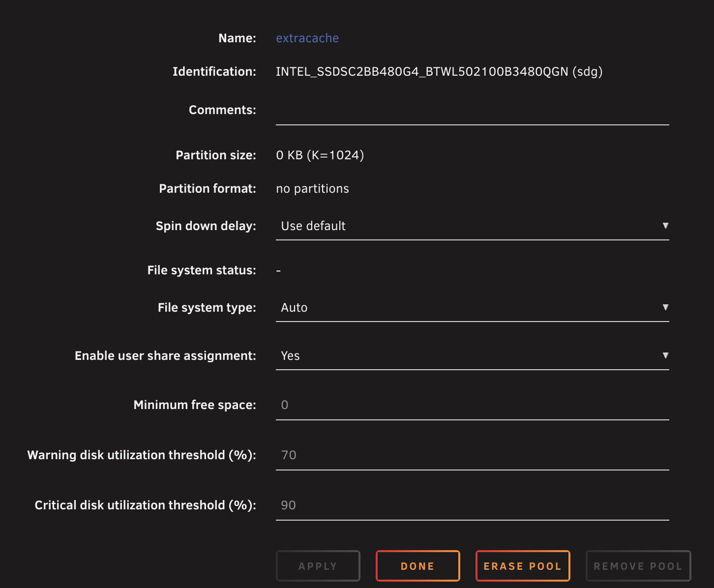
Task: Click the Apply button
Action: coord(318,566)
